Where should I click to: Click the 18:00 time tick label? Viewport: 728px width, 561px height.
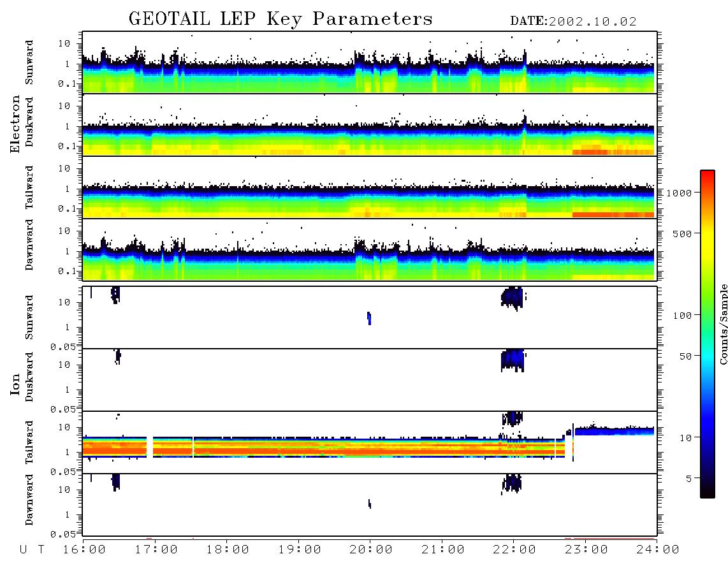point(228,550)
